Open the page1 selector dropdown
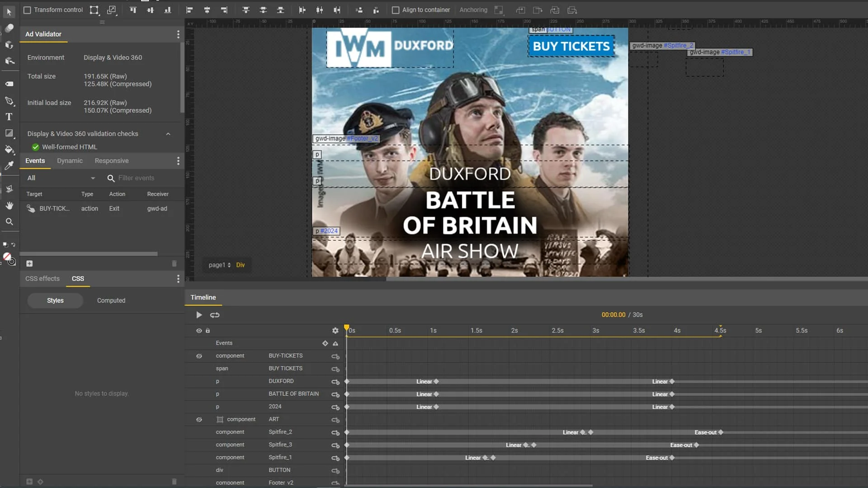868x488 pixels. click(x=220, y=265)
